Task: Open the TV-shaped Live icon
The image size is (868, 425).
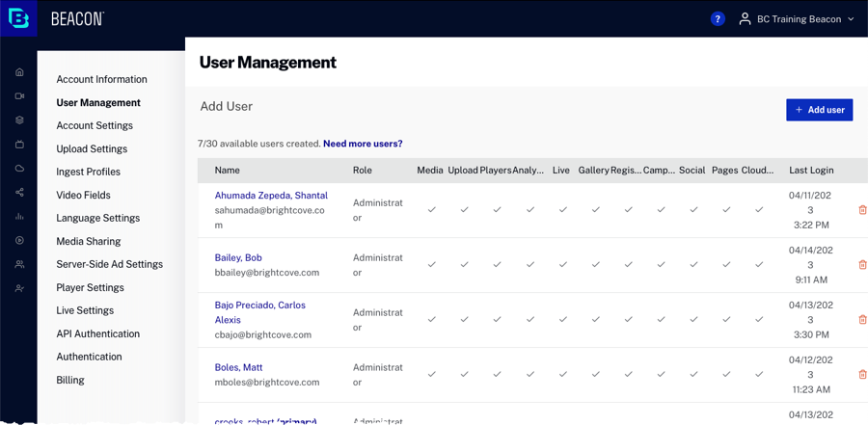Action: pos(19,145)
